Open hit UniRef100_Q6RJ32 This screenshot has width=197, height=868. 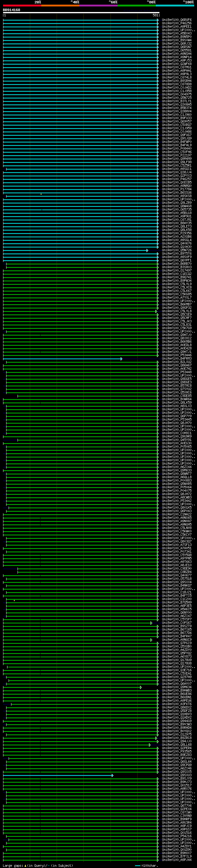(x=177, y=43)
